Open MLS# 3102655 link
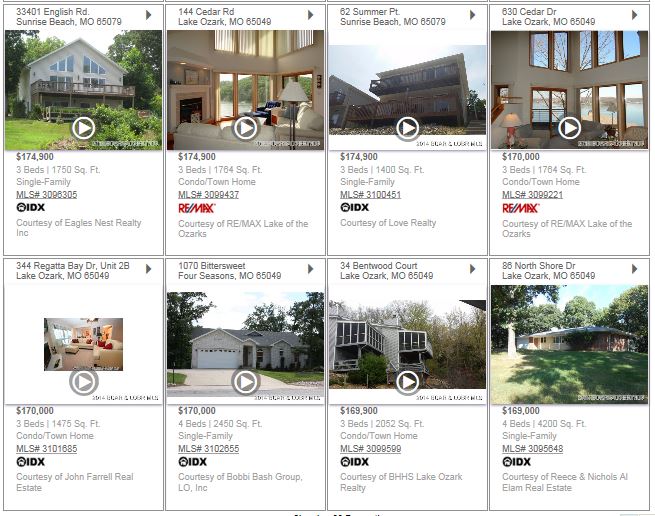The width and height of the screenshot is (655, 516). point(208,449)
